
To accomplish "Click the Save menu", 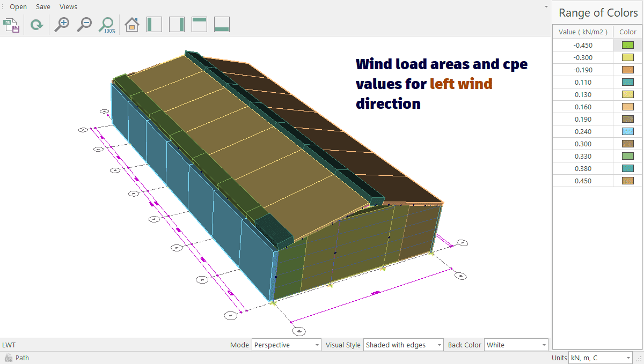I will click(43, 7).
